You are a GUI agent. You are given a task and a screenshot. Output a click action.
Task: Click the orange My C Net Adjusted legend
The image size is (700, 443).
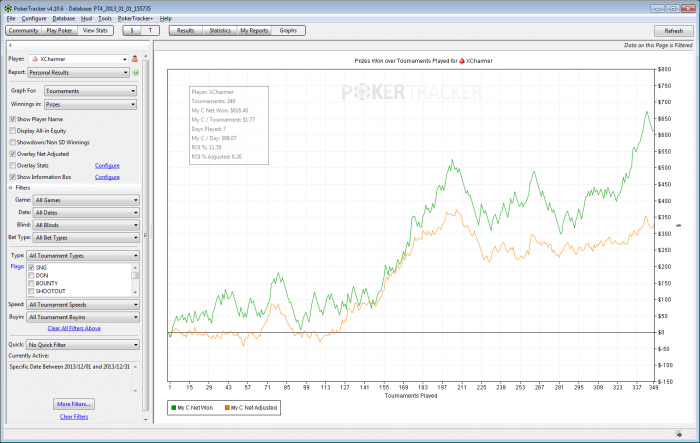(x=251, y=407)
